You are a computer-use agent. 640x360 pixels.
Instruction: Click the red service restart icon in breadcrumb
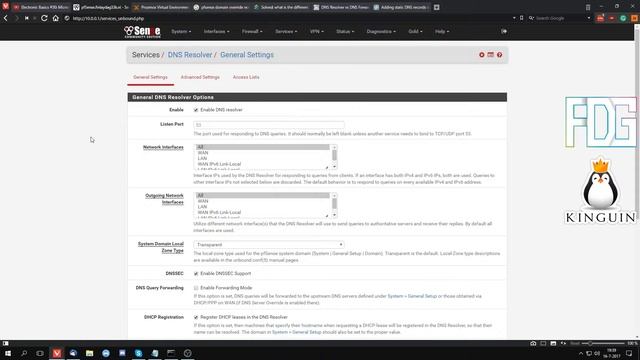pos(482,55)
